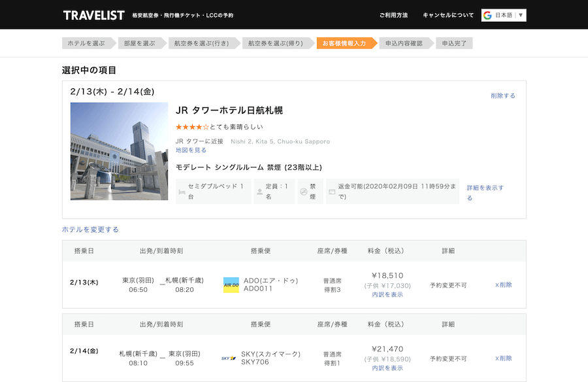Screen dimensions: 588x382
Task: Click the 06:50 departure time
Action: tap(138, 290)
